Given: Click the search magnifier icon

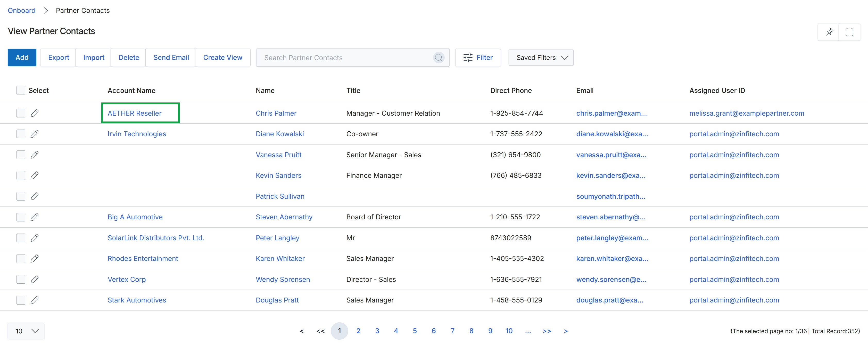Looking at the screenshot, I should (438, 58).
